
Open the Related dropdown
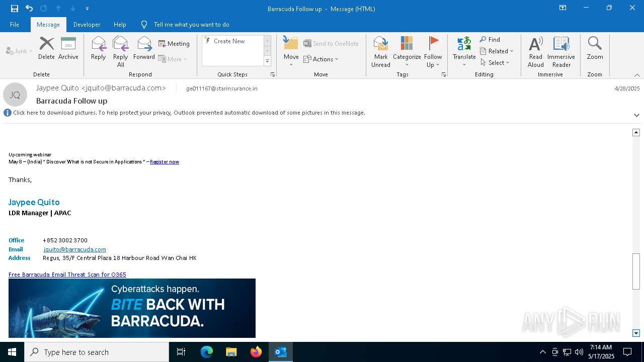point(497,51)
